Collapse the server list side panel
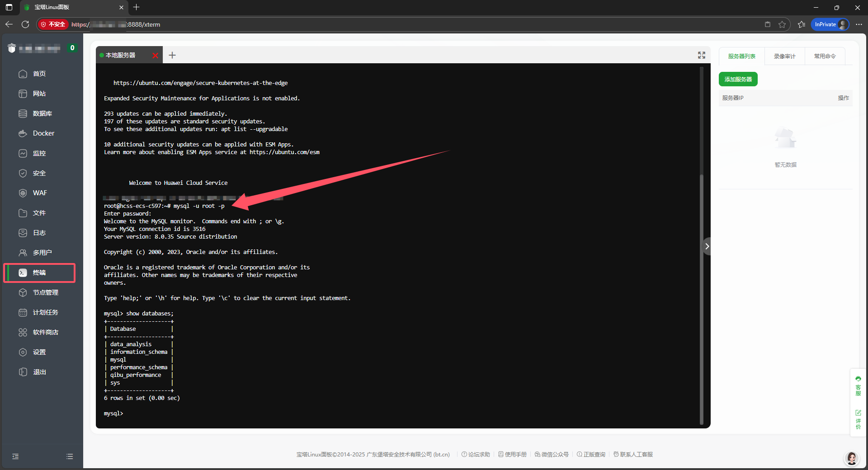The image size is (868, 470). tap(707, 246)
